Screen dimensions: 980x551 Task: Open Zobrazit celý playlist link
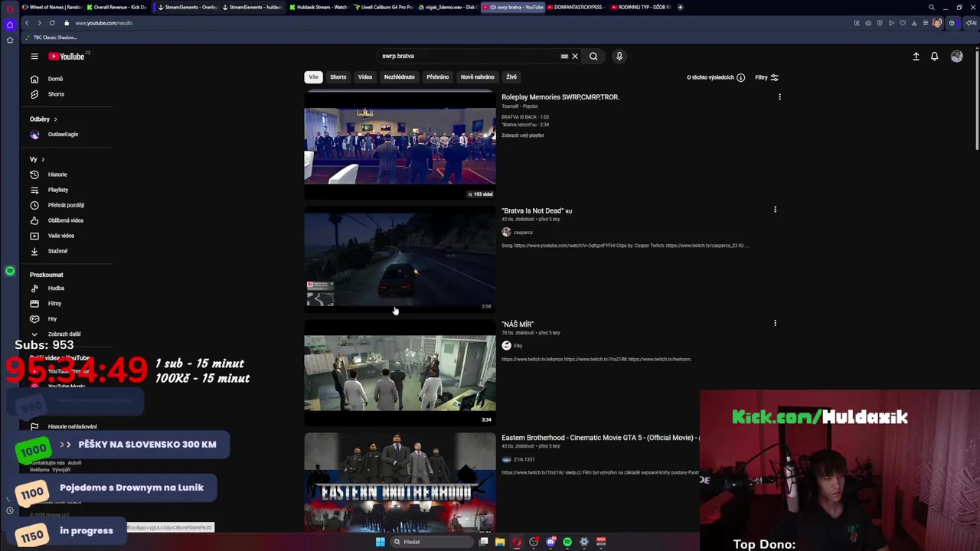click(x=523, y=135)
